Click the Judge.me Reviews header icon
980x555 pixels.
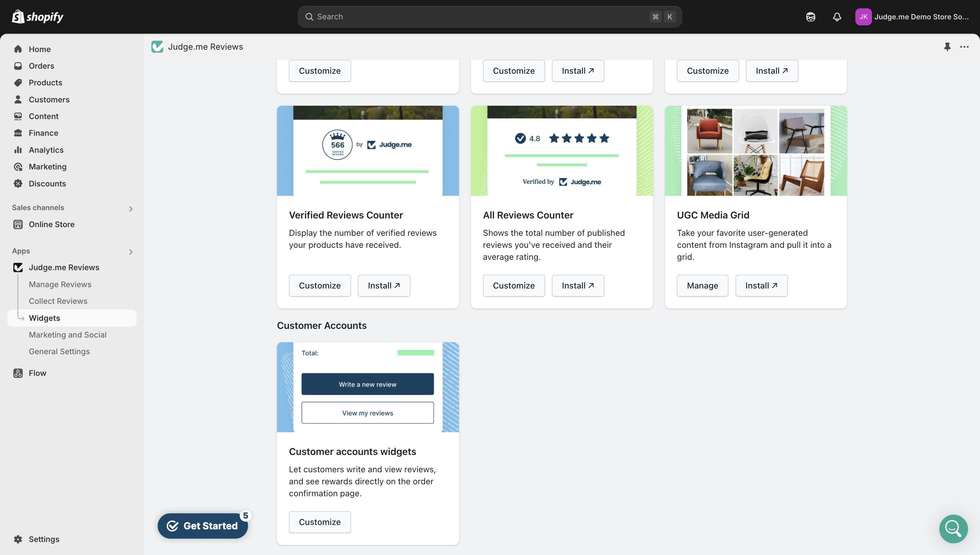pyautogui.click(x=157, y=46)
